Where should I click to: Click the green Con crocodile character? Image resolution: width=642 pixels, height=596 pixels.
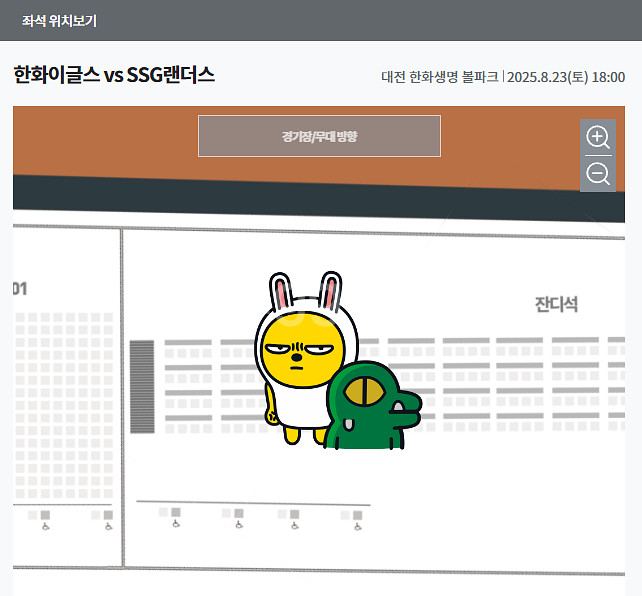tap(372, 406)
